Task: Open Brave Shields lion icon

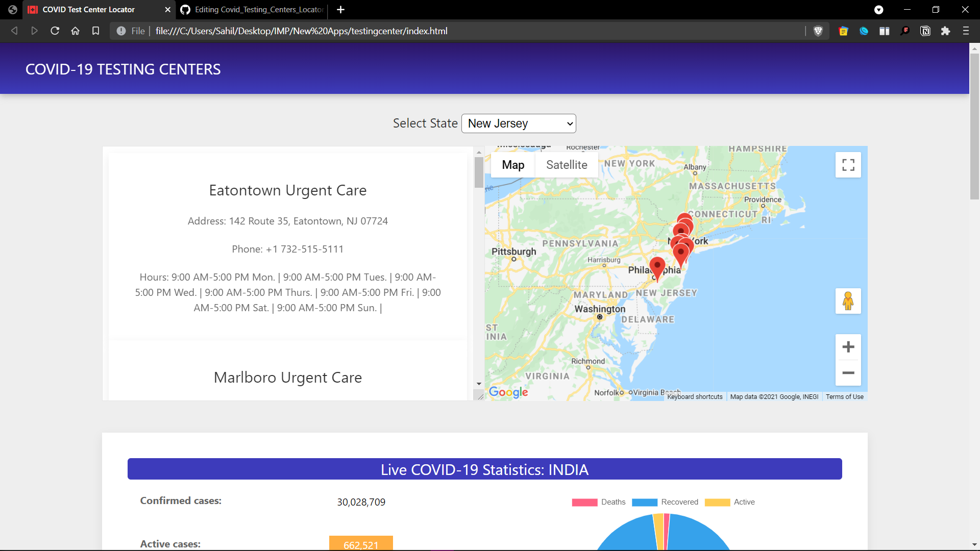Action: pos(818,31)
